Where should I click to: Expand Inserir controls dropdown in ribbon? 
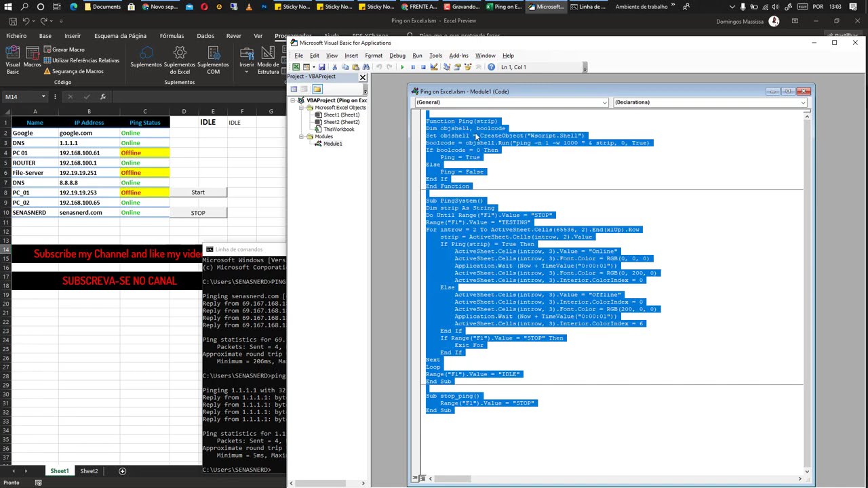pyautogui.click(x=247, y=72)
